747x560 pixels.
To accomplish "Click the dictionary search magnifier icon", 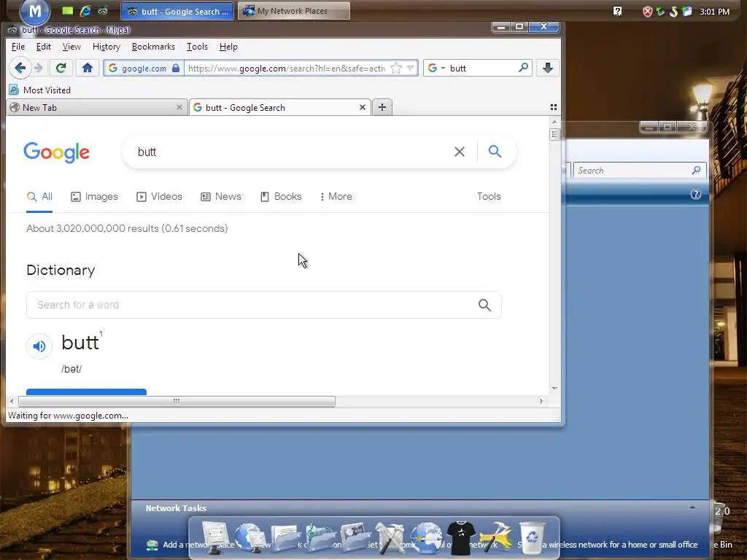I will point(484,305).
